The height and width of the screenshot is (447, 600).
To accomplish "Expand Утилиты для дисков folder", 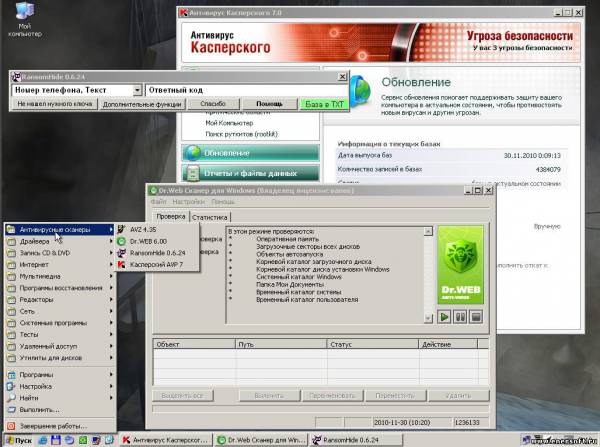I will 60,358.
